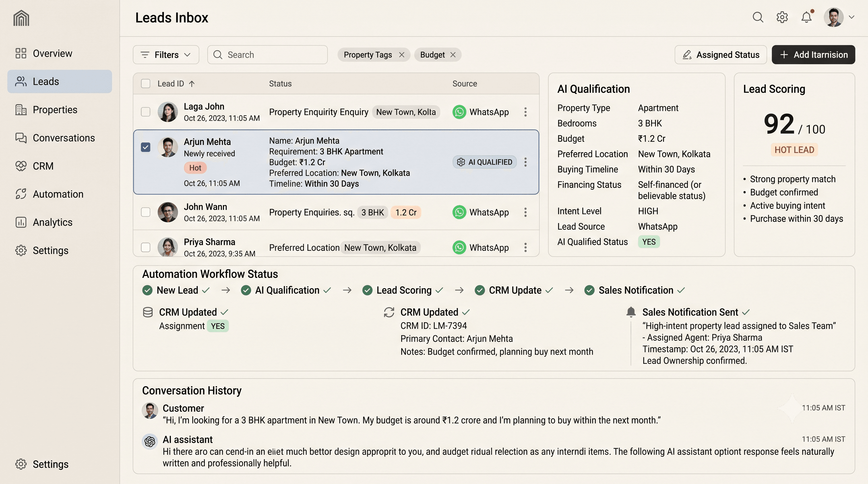Check the John Wann lead checkbox
The image size is (868, 484).
tap(146, 212)
